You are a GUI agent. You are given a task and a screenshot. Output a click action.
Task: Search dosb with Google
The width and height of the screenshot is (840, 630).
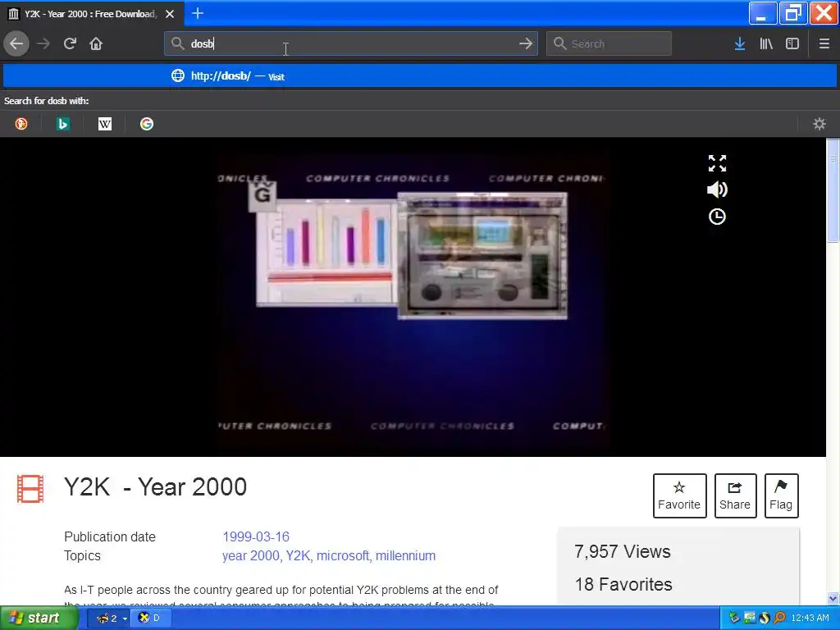coord(147,125)
